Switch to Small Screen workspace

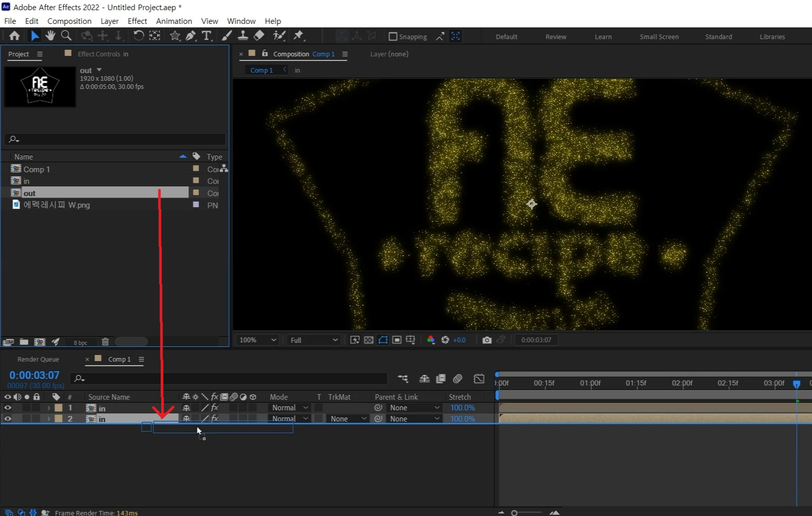[659, 37]
